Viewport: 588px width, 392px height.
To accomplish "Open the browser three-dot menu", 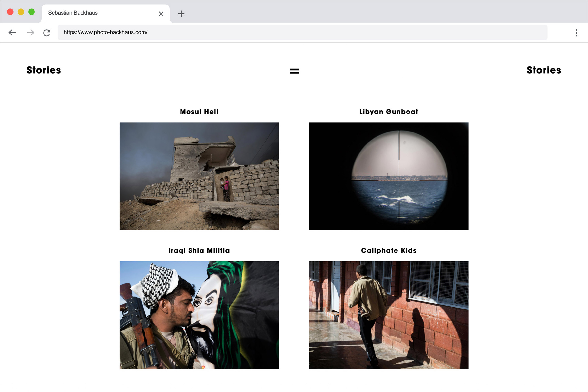I will point(576,33).
